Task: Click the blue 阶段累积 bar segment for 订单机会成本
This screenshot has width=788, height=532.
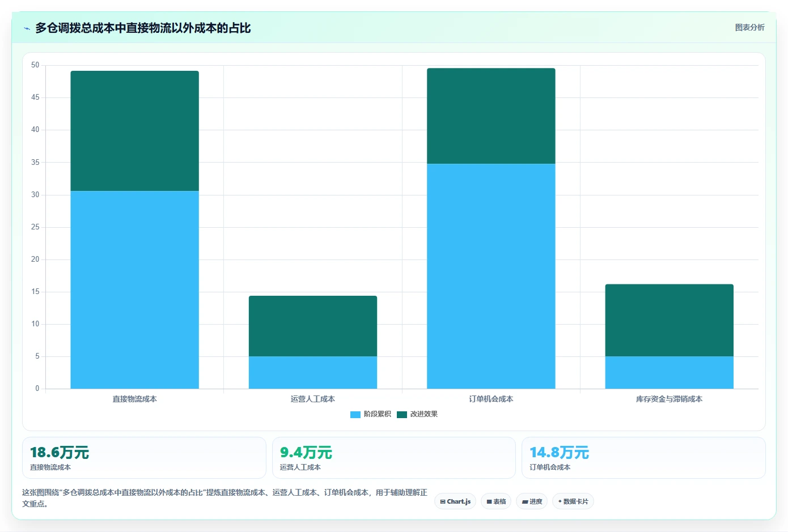Action: point(491,276)
